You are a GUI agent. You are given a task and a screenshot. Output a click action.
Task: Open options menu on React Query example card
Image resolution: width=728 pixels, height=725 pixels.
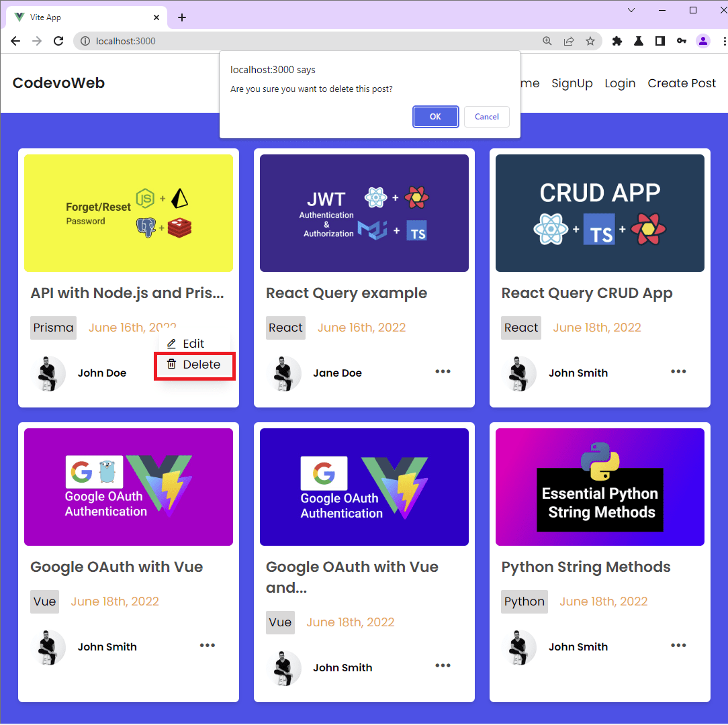point(443,371)
